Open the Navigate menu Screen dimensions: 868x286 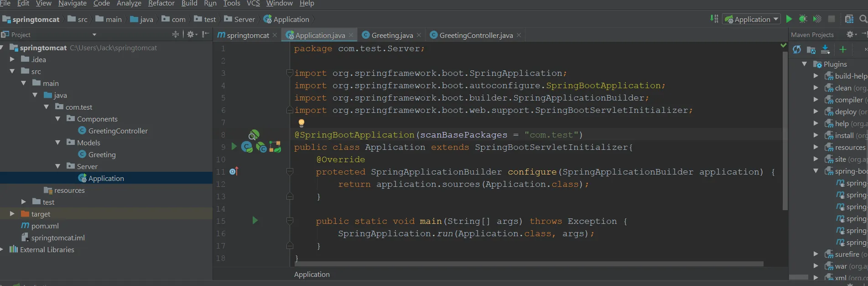(x=73, y=4)
